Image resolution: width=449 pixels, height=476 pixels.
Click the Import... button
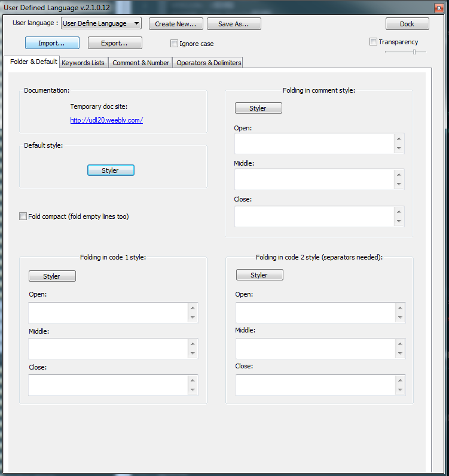click(x=52, y=43)
